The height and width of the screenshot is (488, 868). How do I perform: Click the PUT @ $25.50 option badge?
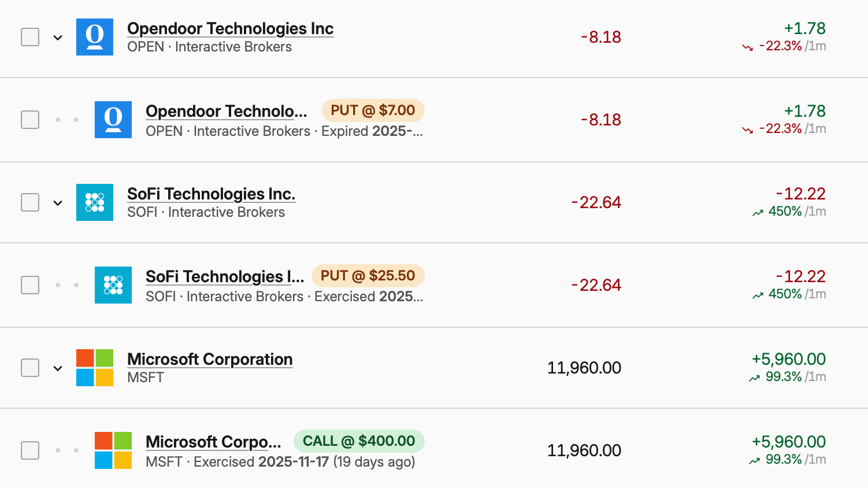tap(368, 276)
